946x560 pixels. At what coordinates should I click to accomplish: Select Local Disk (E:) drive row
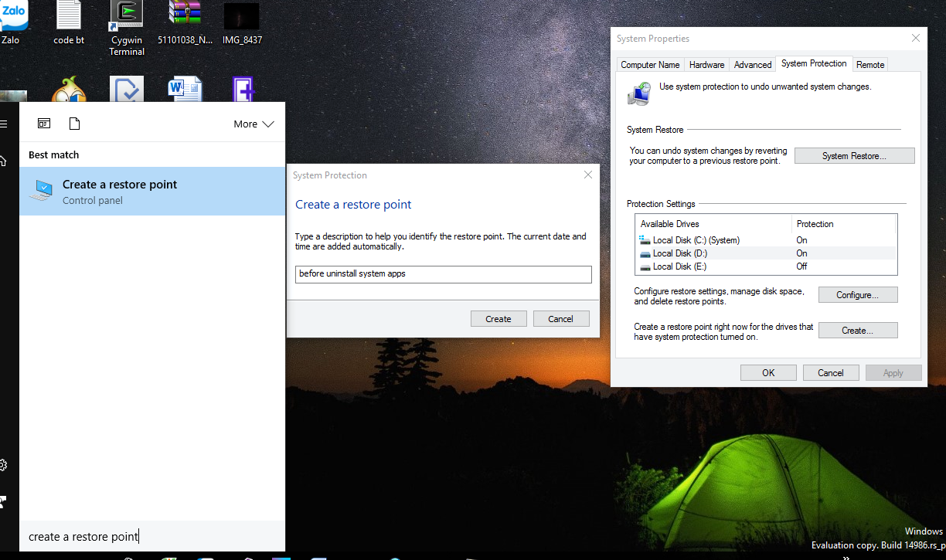764,266
